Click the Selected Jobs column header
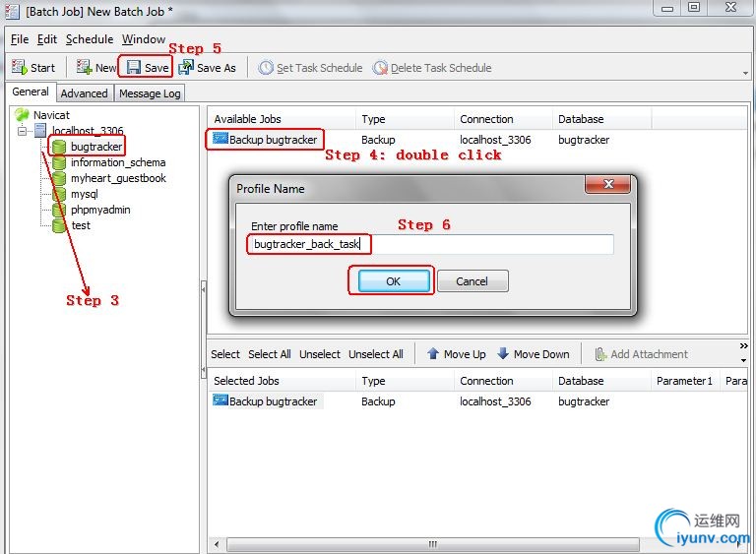756x554 pixels. point(283,381)
